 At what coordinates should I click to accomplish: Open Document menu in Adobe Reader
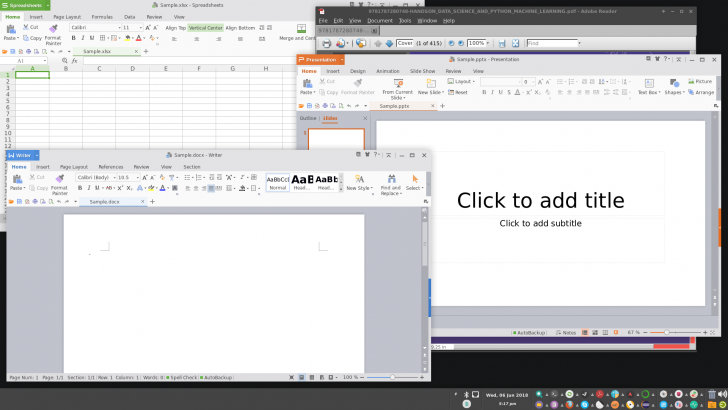(380, 20)
